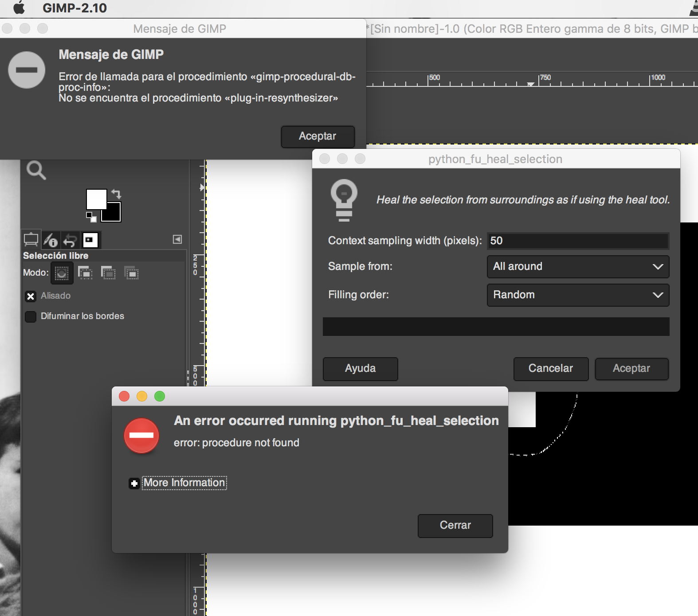
Task: Open the Filling order dropdown
Action: click(578, 295)
